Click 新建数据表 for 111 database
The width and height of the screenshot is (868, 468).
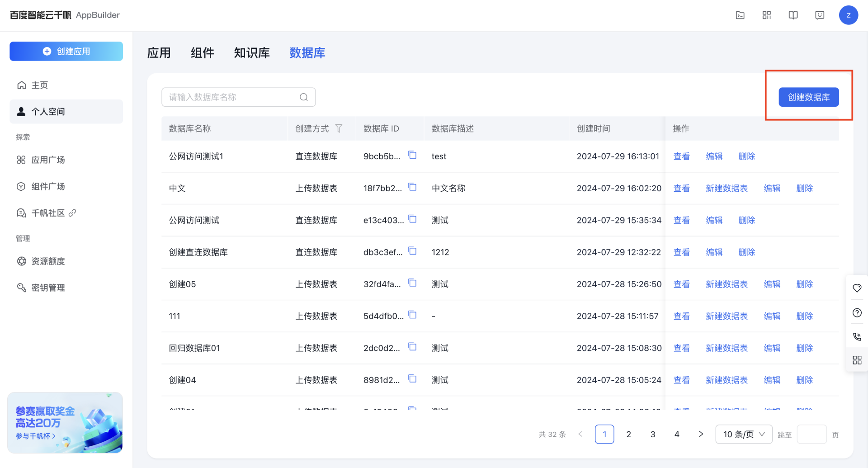[726, 316]
